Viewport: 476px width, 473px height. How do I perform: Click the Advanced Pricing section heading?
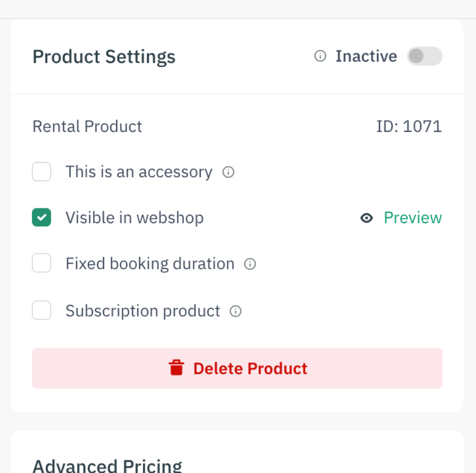(x=107, y=466)
